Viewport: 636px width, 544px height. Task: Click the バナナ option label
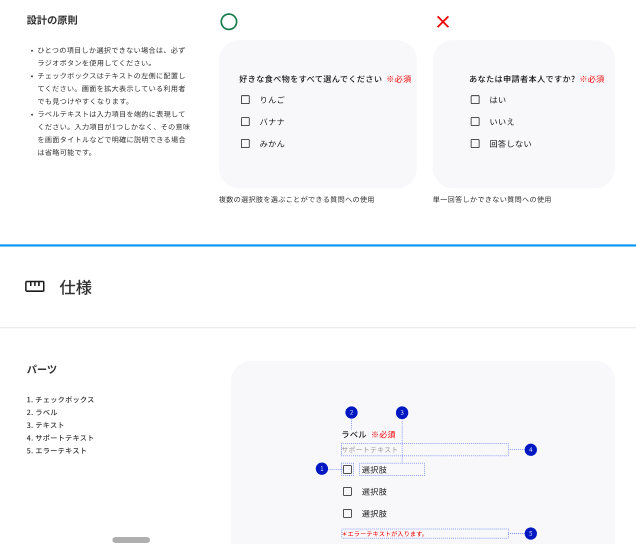click(272, 122)
